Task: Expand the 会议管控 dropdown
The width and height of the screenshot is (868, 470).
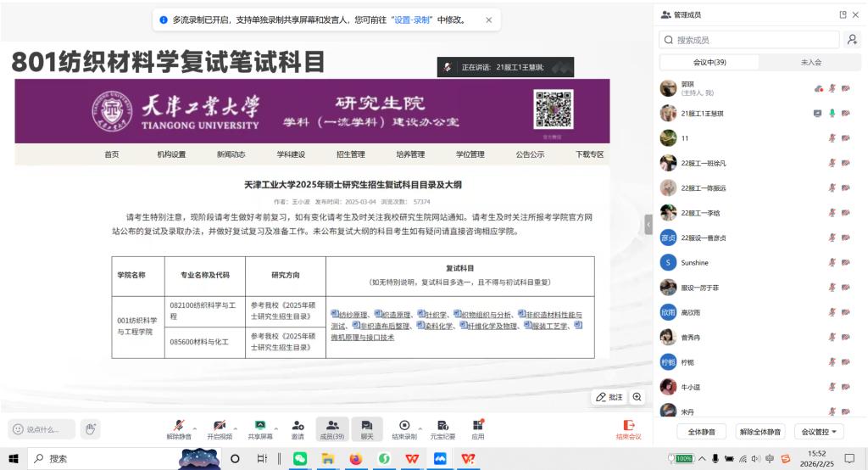Action: [x=821, y=432]
